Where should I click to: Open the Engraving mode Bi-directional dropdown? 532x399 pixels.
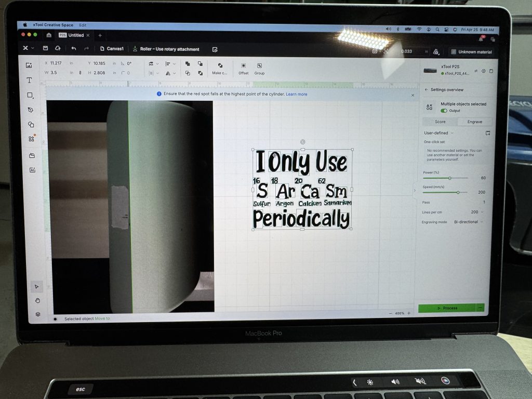[469, 222]
